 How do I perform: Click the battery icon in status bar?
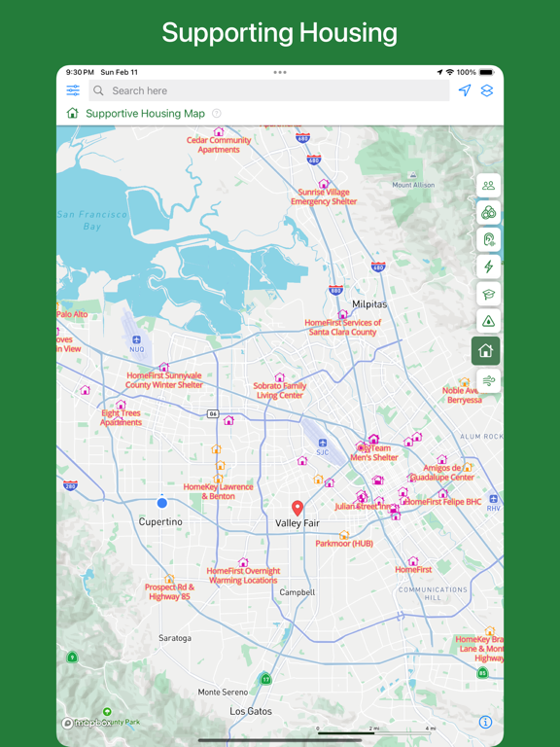[x=487, y=72]
